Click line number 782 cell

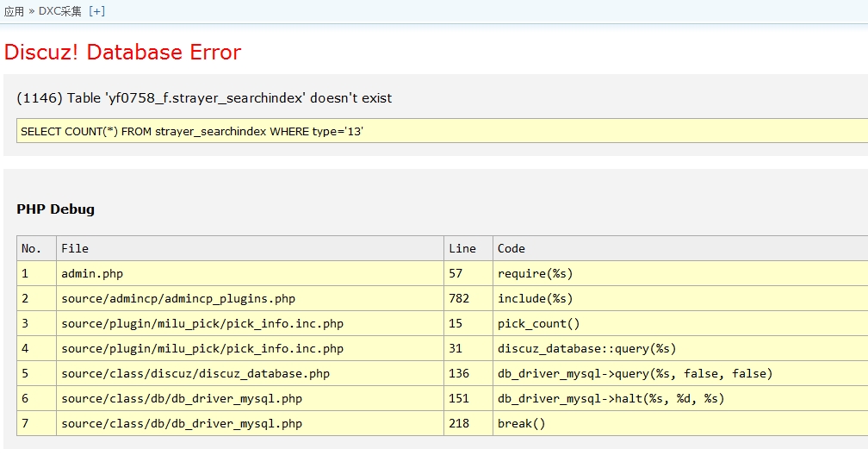tap(459, 298)
